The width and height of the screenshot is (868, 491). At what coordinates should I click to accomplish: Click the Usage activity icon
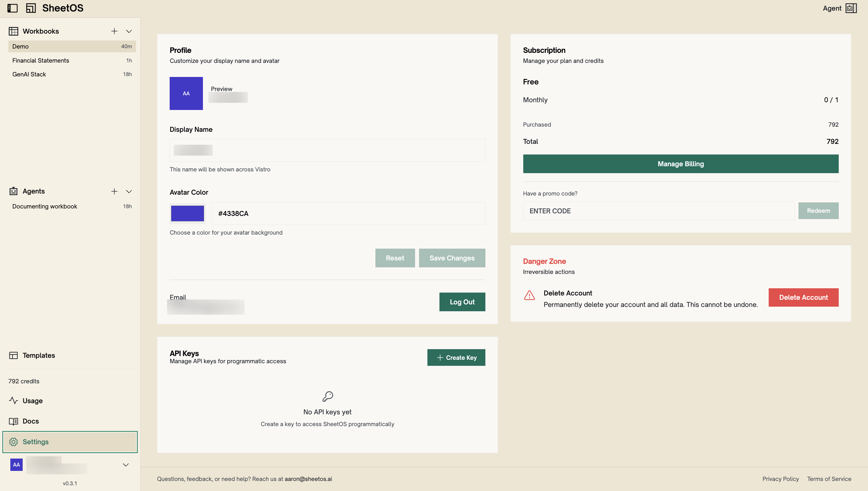[x=13, y=401]
